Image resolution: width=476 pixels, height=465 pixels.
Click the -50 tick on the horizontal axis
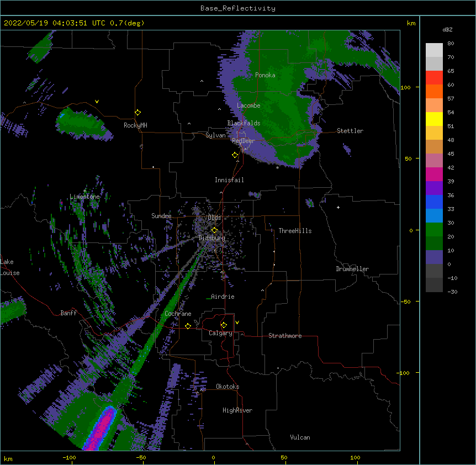(141, 457)
